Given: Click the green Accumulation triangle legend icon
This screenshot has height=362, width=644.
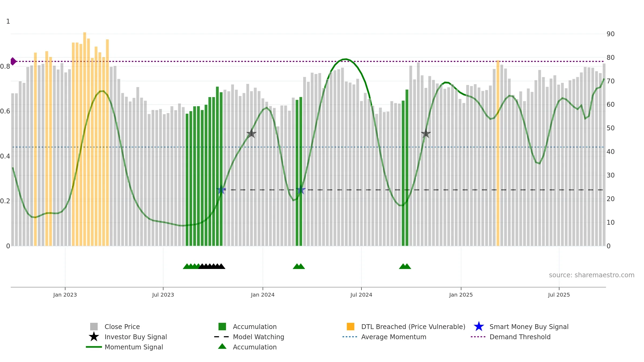Looking at the screenshot, I should (222, 346).
